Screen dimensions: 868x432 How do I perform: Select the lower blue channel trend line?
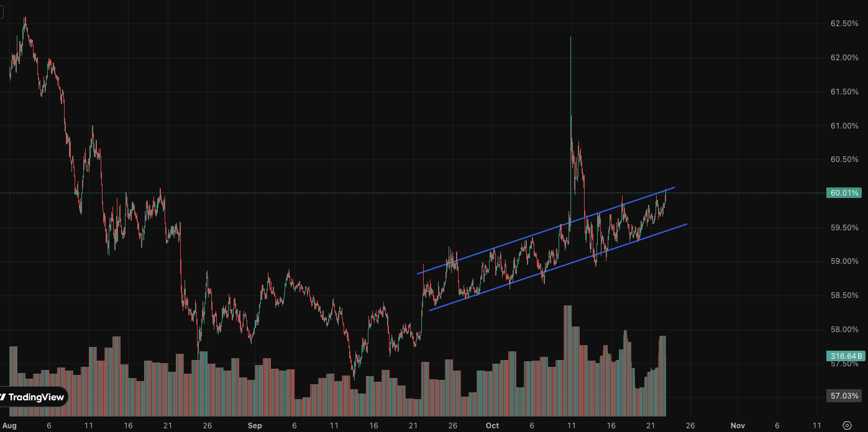pyautogui.click(x=558, y=268)
